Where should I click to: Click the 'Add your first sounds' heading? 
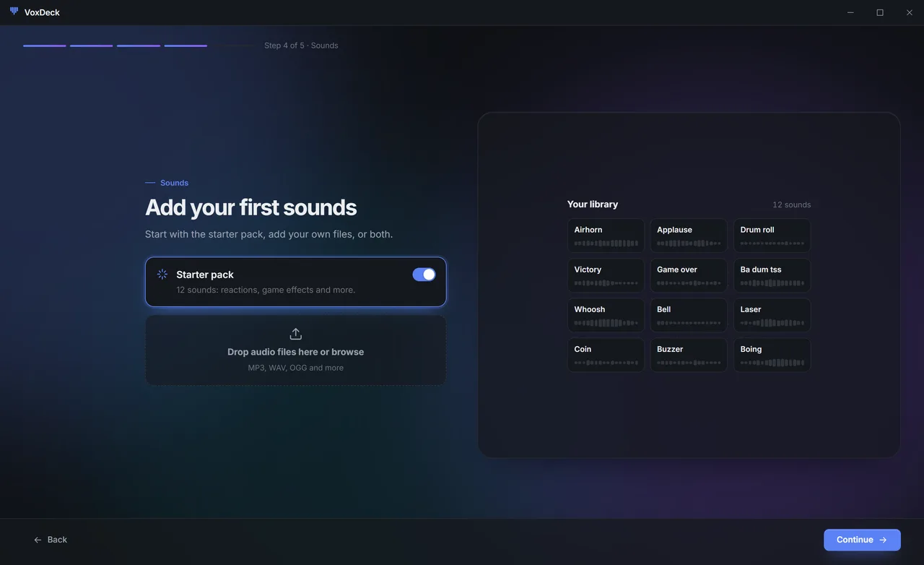pyautogui.click(x=250, y=207)
